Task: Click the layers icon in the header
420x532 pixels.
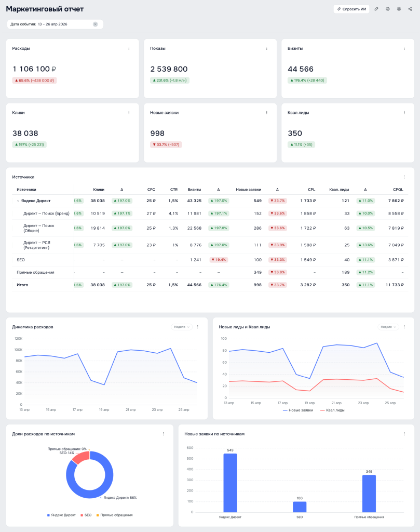Action: (399, 9)
